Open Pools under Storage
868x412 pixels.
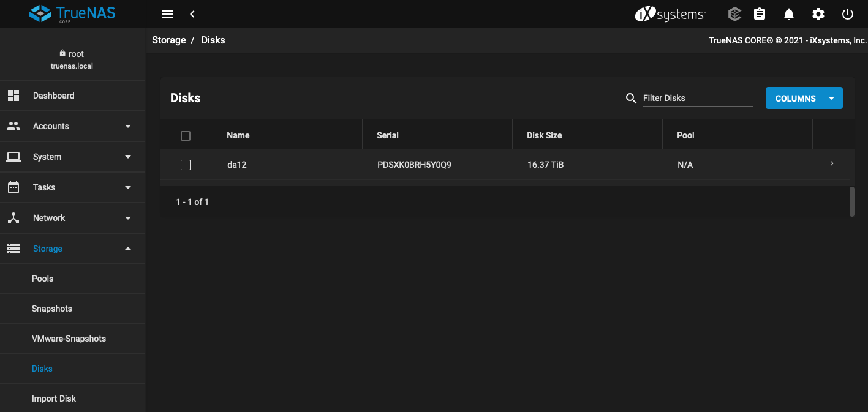point(72,279)
